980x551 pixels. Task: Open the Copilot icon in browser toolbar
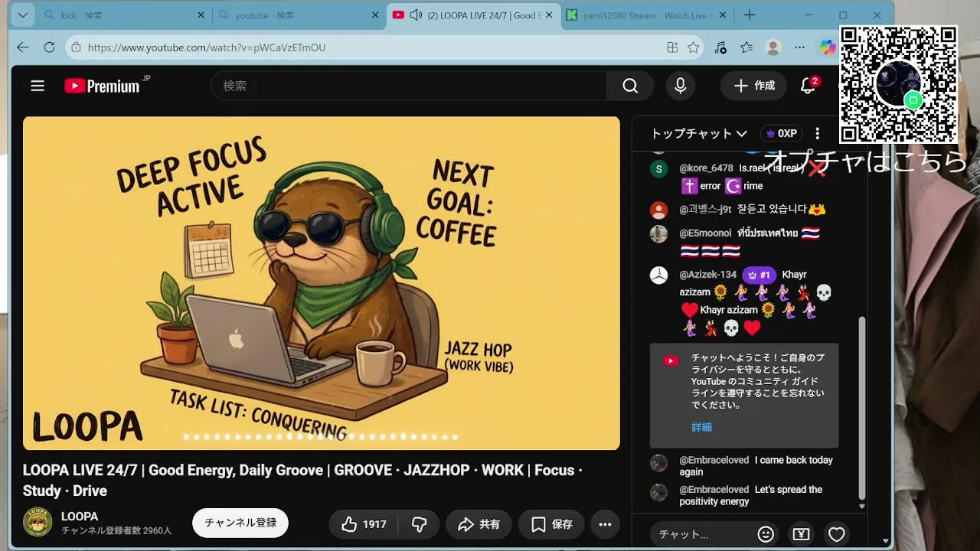pos(827,47)
